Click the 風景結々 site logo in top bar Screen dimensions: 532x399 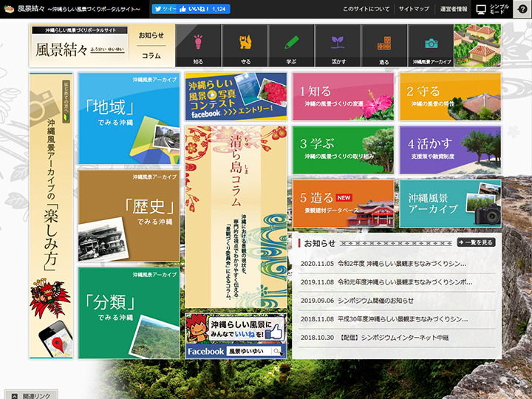[x=72, y=9]
